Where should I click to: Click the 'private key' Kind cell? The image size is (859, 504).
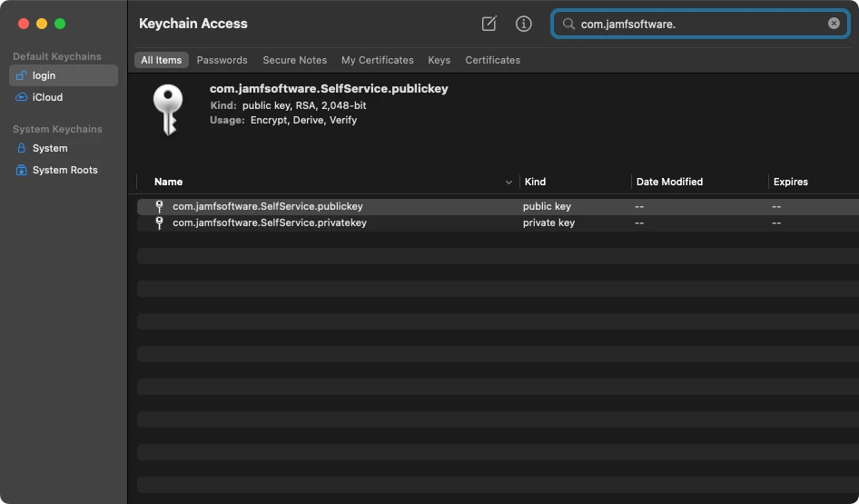tap(548, 223)
